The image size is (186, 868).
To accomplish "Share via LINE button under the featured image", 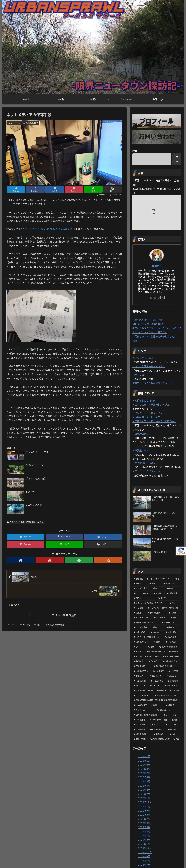I will [x=93, y=189].
